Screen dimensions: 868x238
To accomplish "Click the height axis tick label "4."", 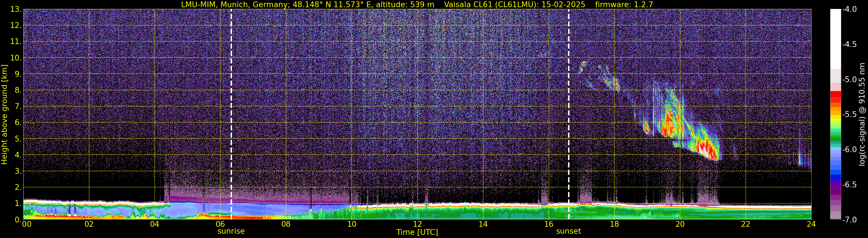I will pyautogui.click(x=18, y=155).
